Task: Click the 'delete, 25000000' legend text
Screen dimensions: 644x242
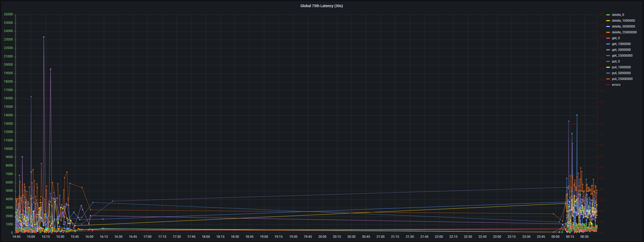Action: pyautogui.click(x=624, y=32)
